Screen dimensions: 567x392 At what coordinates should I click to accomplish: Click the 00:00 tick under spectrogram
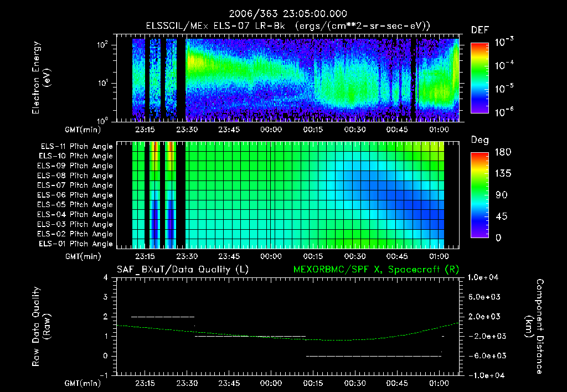[x=271, y=130]
